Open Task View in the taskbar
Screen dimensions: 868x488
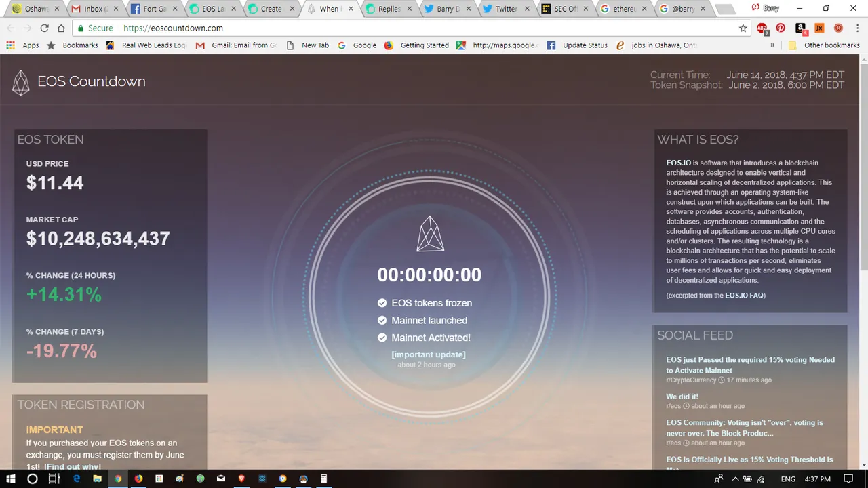(54, 479)
